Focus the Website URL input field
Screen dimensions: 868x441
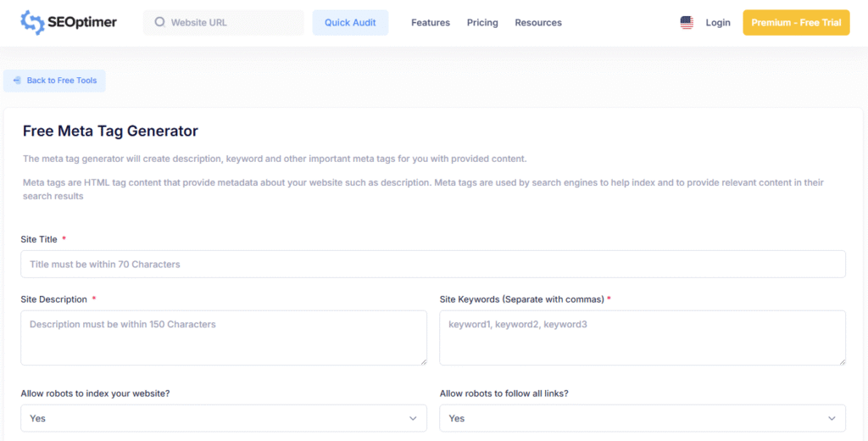224,23
